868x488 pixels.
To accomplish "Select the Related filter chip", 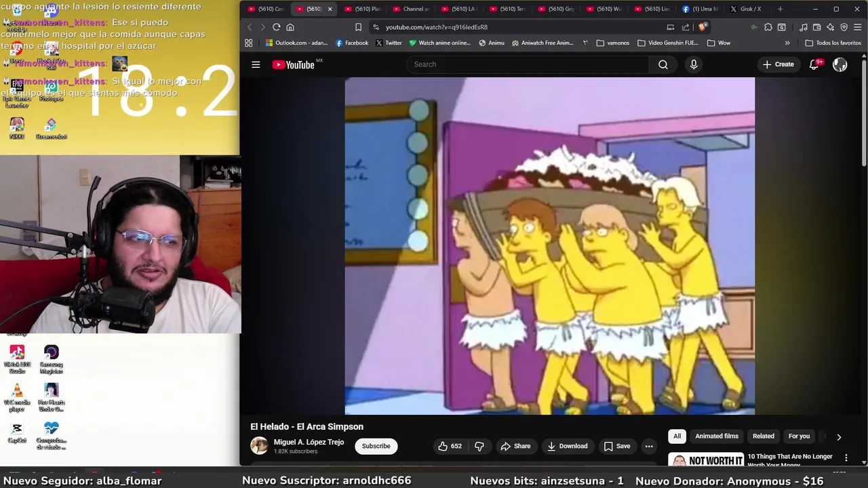I will [763, 436].
